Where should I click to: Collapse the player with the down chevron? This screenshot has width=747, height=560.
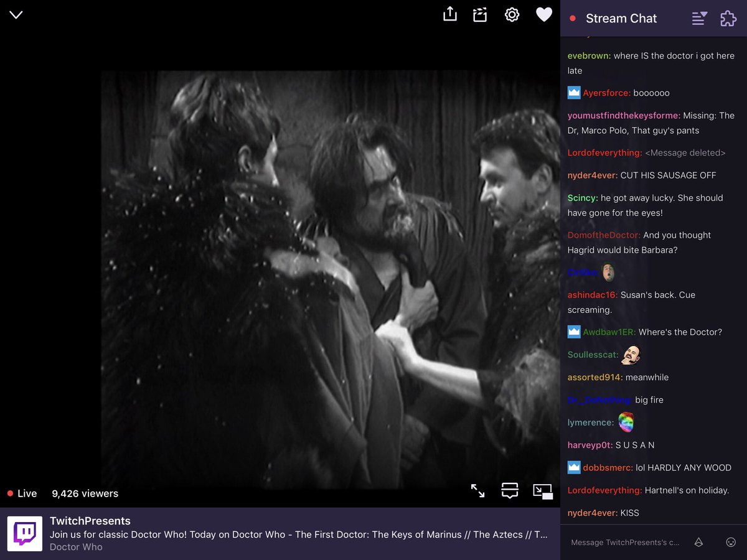point(16,15)
